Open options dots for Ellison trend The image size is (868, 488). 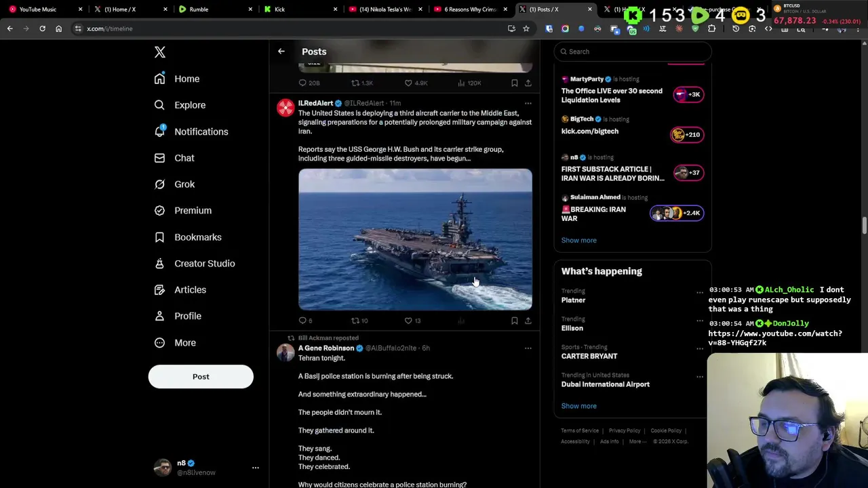click(x=700, y=321)
